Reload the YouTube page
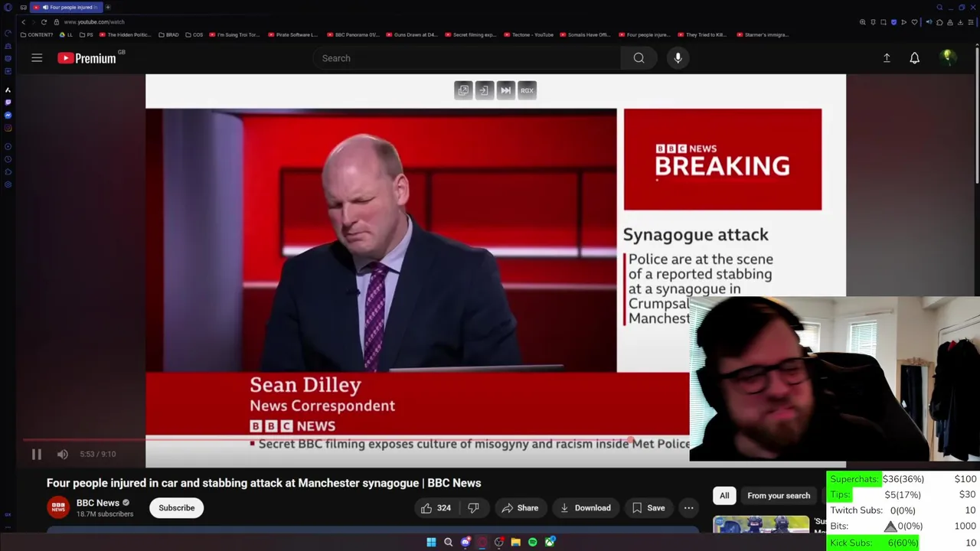The height and width of the screenshot is (551, 980). tap(44, 22)
